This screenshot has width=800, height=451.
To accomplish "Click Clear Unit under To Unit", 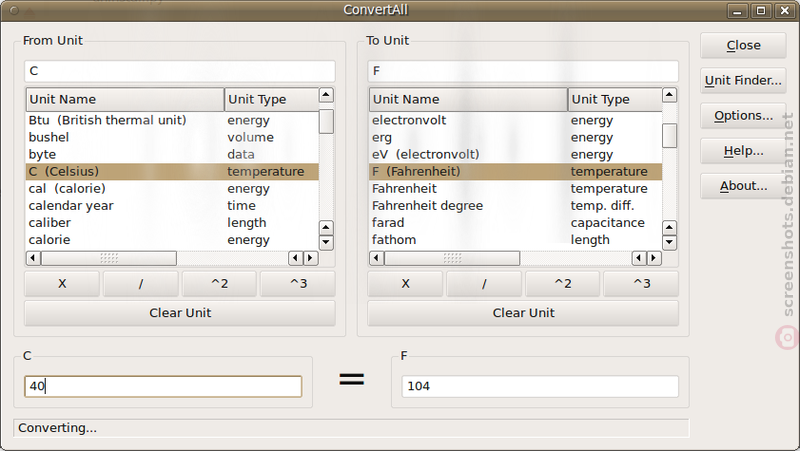I will [x=523, y=313].
